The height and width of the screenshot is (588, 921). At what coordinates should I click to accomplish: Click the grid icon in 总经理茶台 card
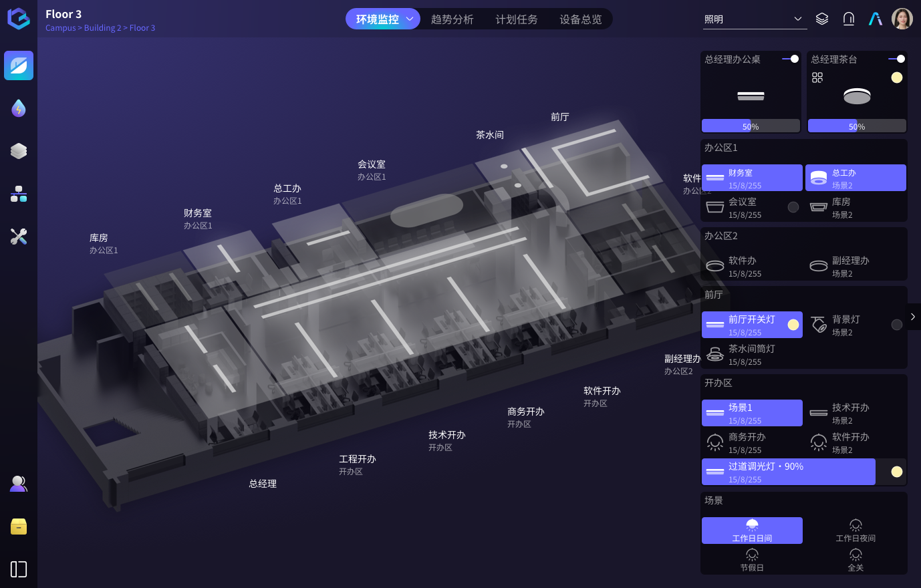point(817,78)
